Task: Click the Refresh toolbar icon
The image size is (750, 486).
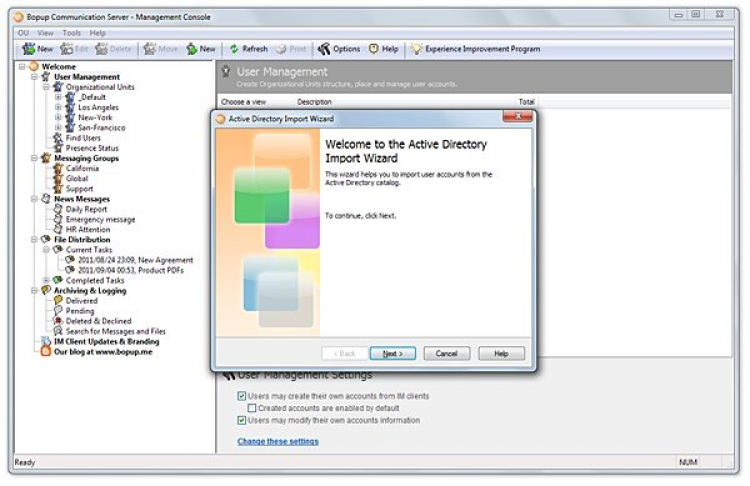Action: 248,49
